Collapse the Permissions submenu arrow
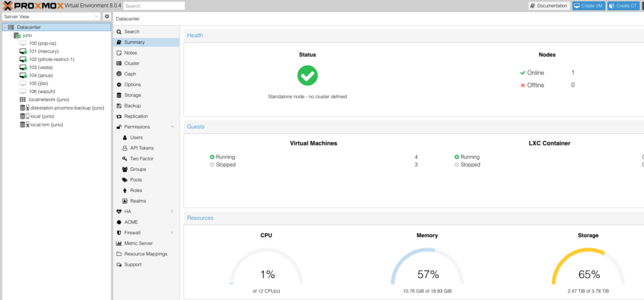The height and width of the screenshot is (300, 644). [x=172, y=127]
